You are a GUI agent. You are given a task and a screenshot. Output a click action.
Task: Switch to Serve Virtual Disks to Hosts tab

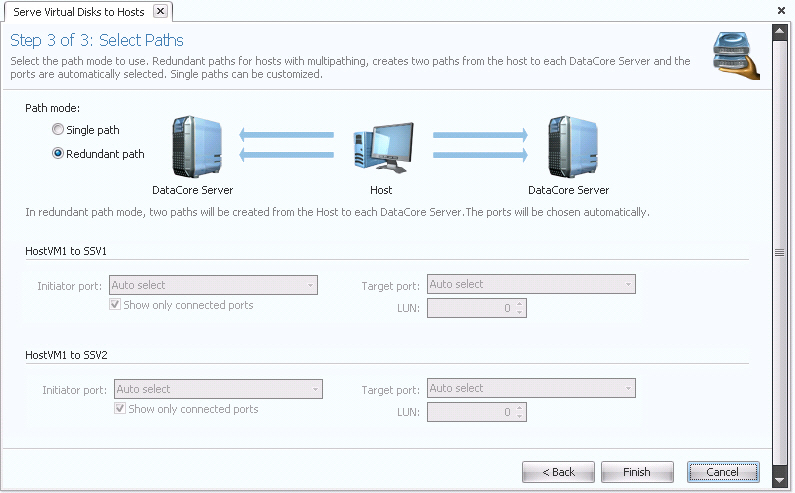tap(78, 11)
